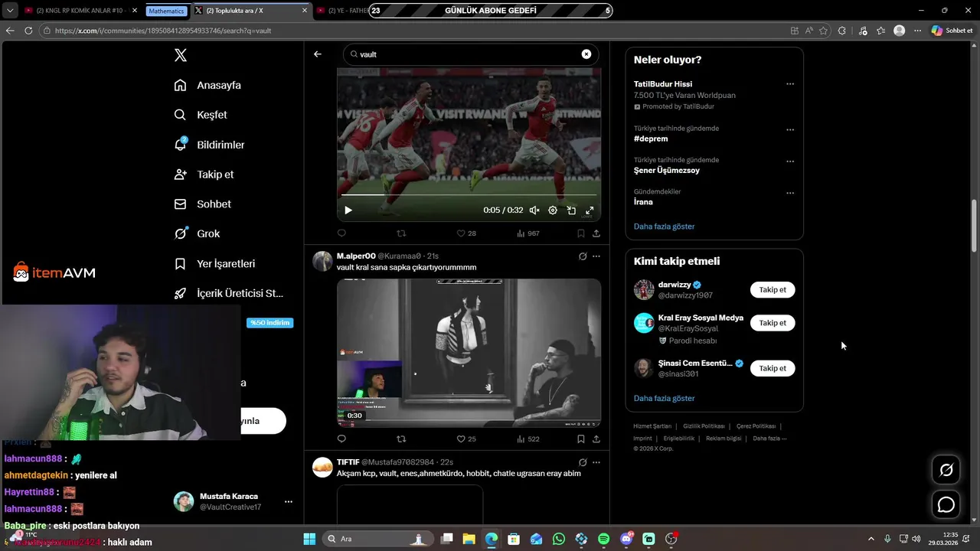Open the Mathematics tab group

[x=166, y=11]
